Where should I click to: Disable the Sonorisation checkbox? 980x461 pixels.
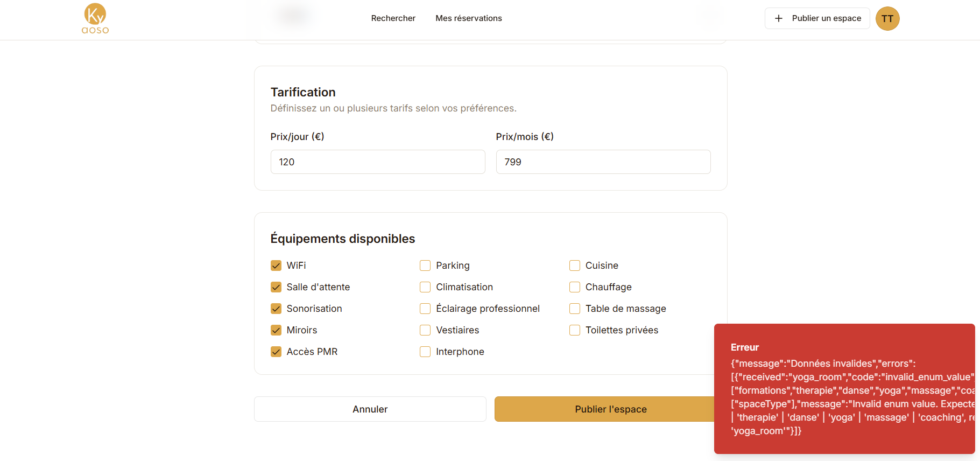276,309
